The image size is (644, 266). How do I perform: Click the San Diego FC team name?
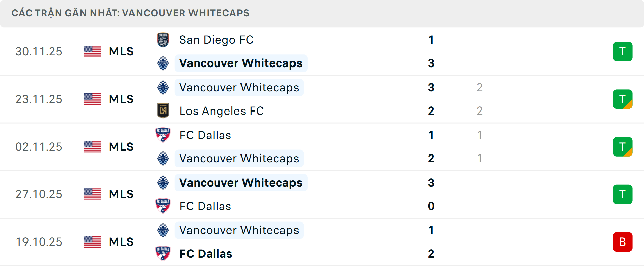pos(216,40)
